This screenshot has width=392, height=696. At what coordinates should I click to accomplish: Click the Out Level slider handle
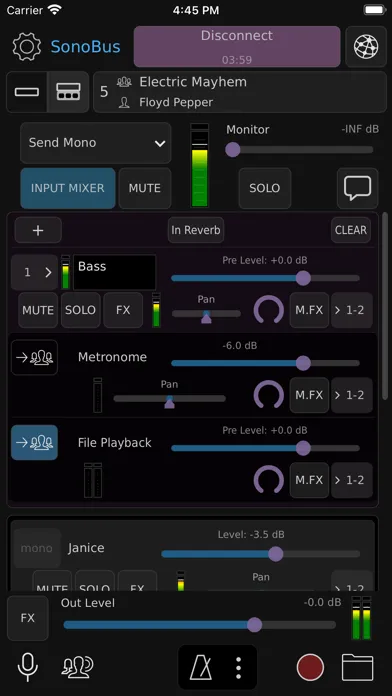254,625
